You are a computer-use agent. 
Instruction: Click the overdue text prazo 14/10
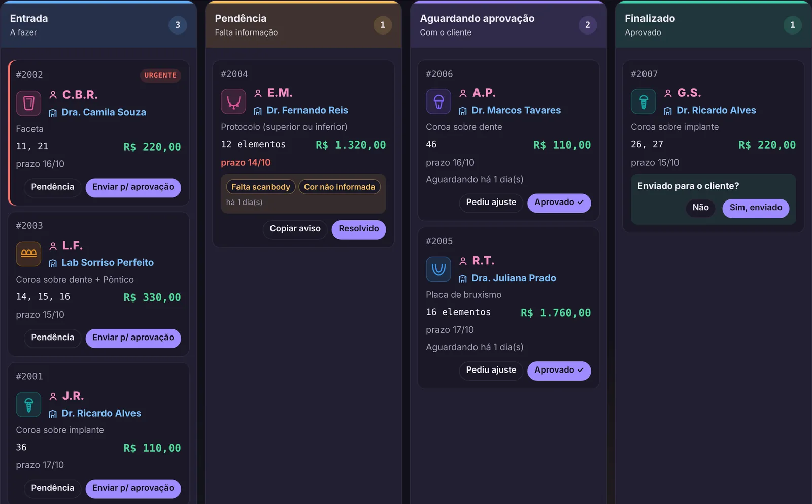(x=246, y=163)
